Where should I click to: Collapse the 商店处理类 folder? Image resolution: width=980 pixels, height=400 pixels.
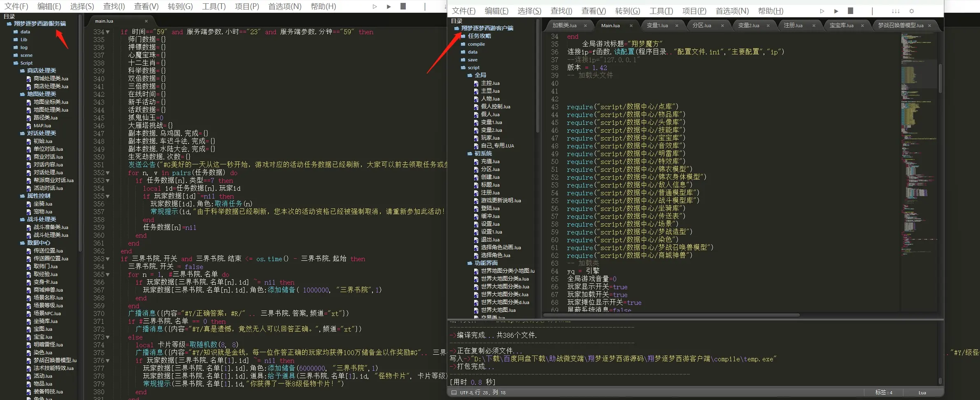[x=22, y=71]
